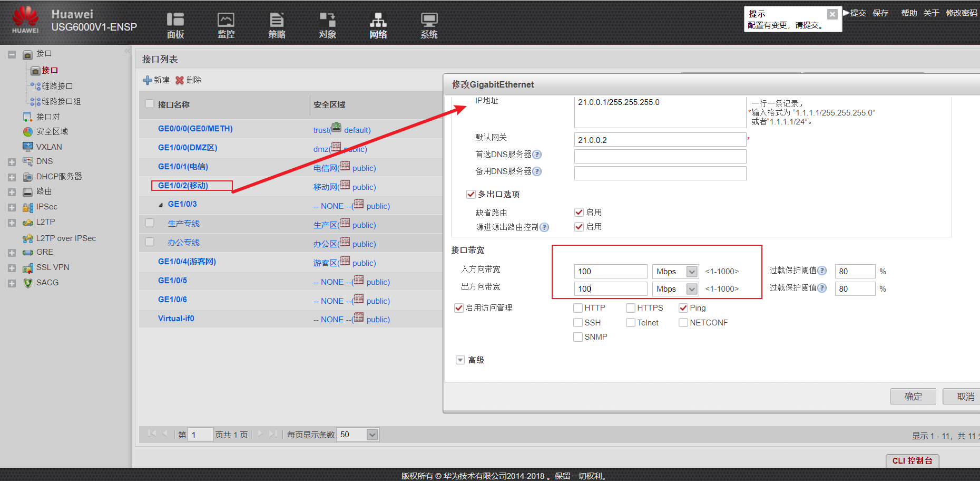Enable the SNMP access checkbox
Screen dimensions: 980x481
[578, 336]
